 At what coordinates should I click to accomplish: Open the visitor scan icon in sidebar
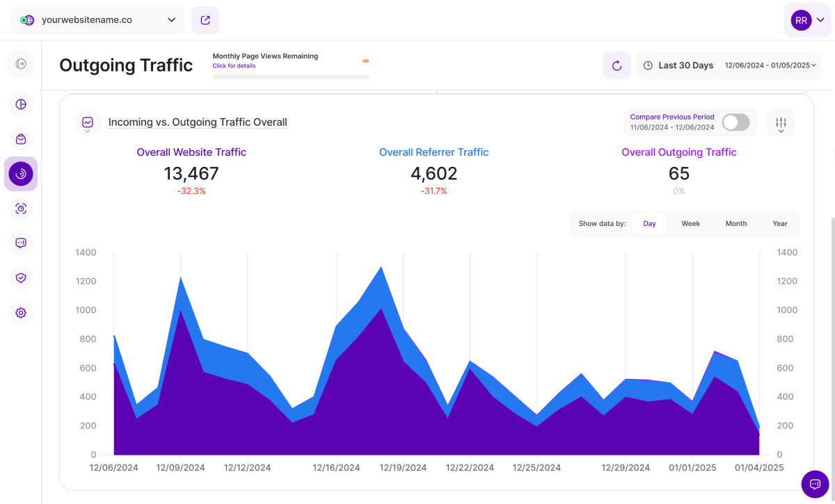point(21,209)
